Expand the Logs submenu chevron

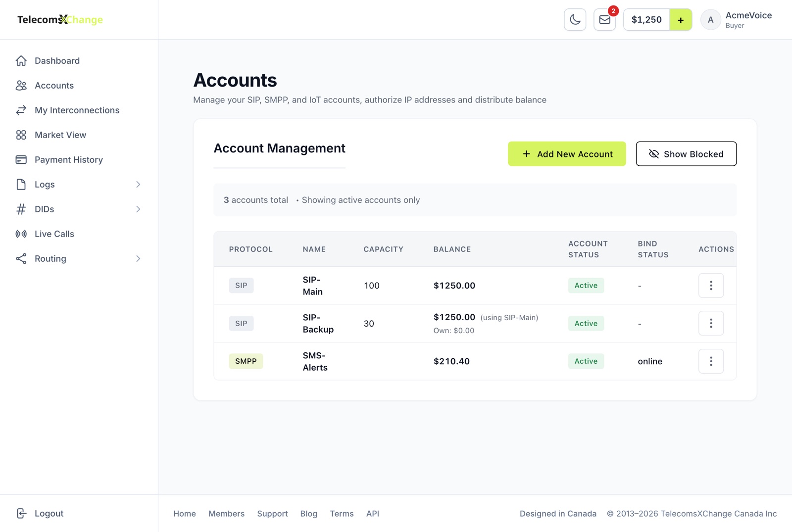pyautogui.click(x=138, y=185)
